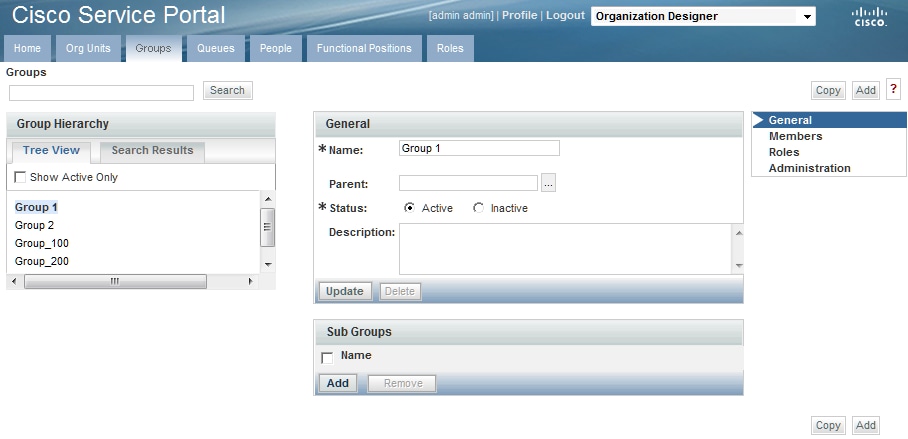The image size is (908, 439).
Task: Toggle Show Active Only checkbox
Action: pos(20,177)
